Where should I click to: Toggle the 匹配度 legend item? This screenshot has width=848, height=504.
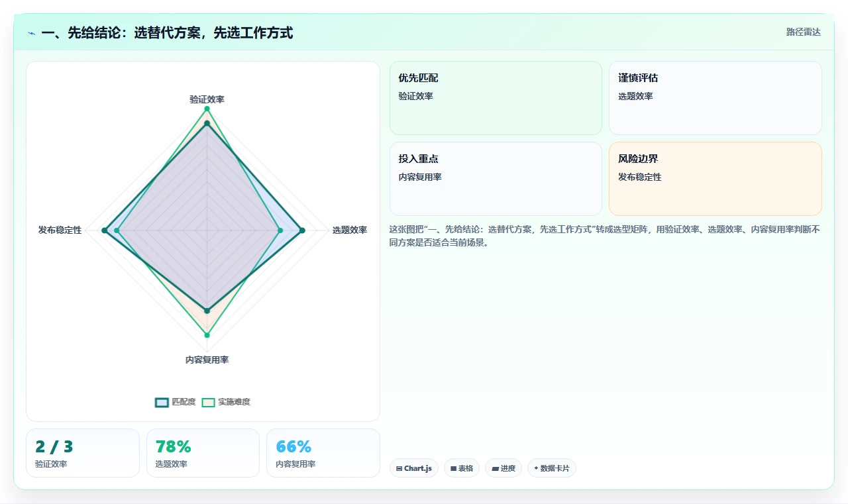176,402
